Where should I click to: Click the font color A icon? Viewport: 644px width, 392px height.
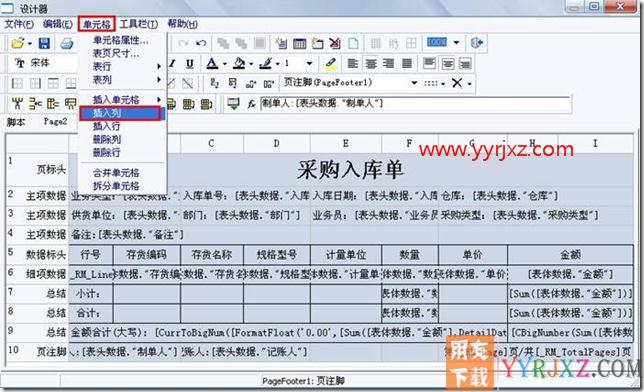[x=212, y=63]
